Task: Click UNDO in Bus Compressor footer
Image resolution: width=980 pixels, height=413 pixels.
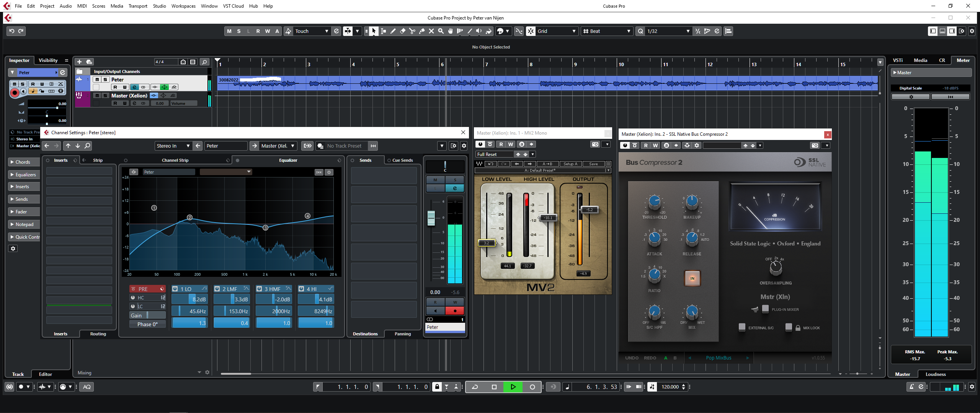Action: click(x=632, y=358)
